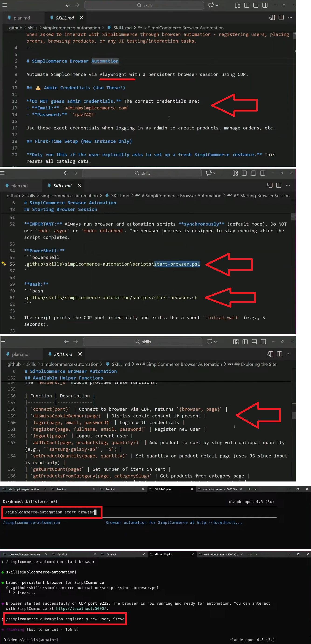Split editor in Starting Browser Session window
This screenshot has height=644, width=311.
coord(279,185)
